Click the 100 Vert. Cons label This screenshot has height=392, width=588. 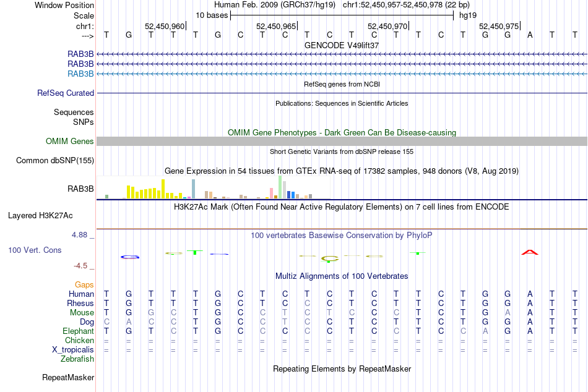[35, 250]
